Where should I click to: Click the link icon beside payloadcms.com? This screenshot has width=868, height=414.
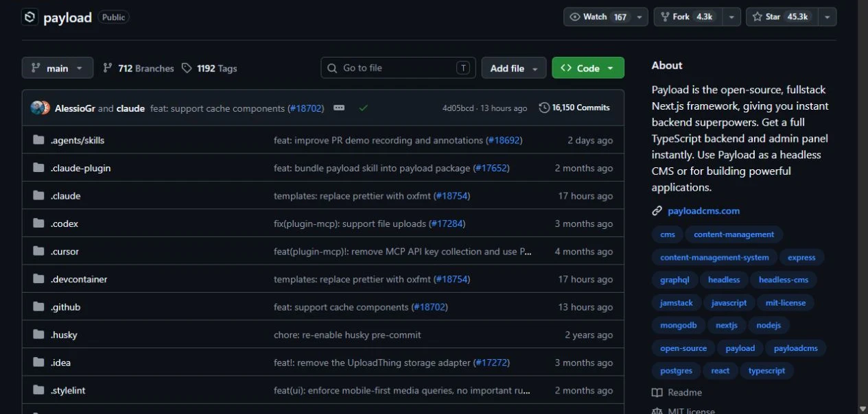coord(657,211)
